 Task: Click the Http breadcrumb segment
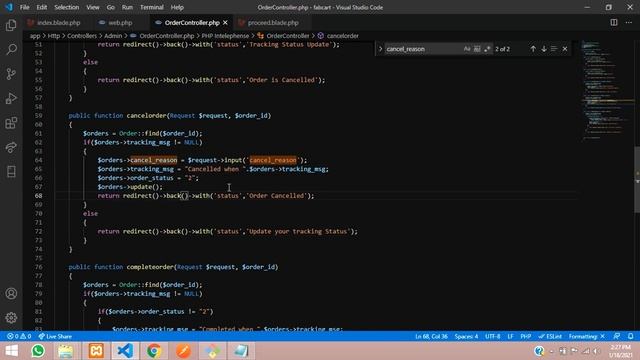coord(54,36)
